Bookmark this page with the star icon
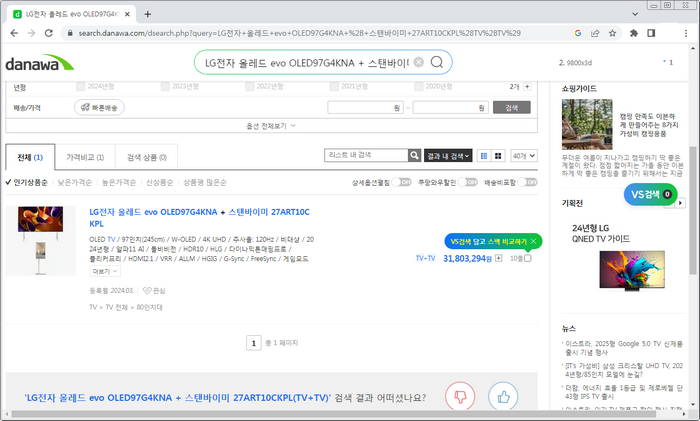 click(x=612, y=33)
